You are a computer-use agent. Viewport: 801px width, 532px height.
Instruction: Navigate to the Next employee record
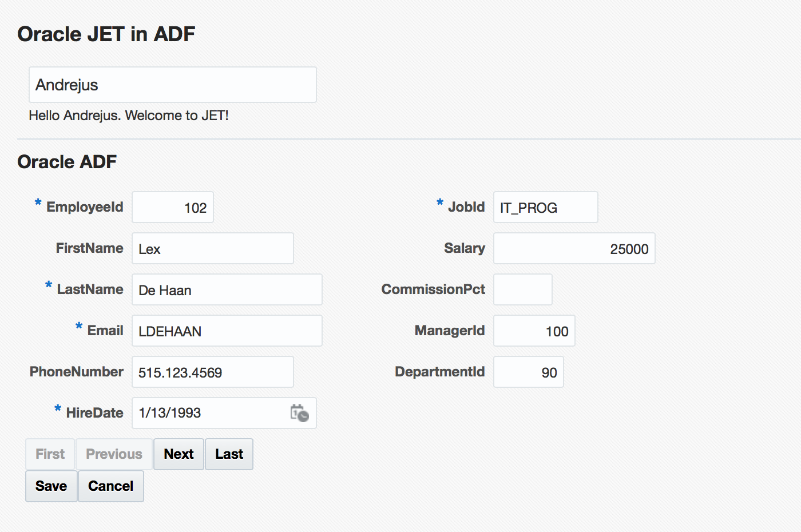pyautogui.click(x=178, y=454)
